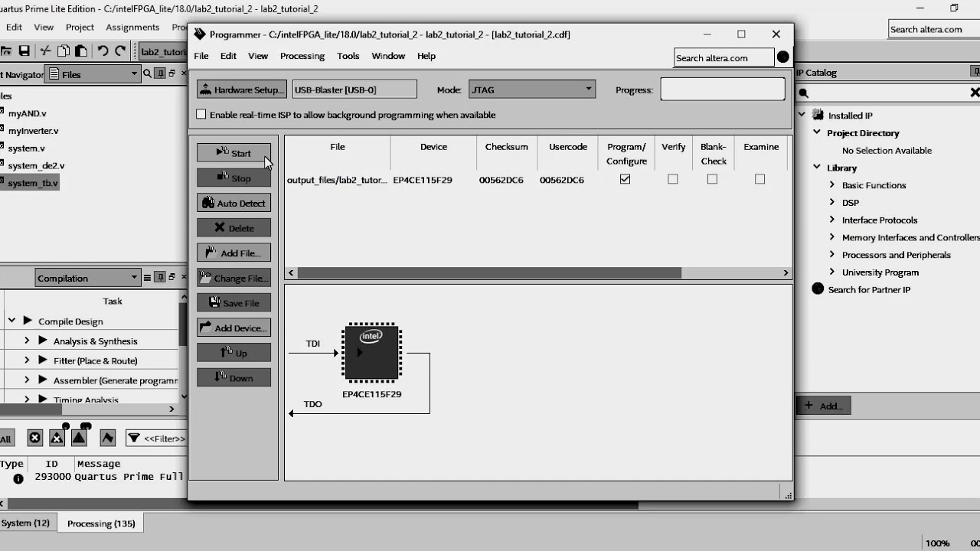Click the Save icon in Quartus toolbar
The height and width of the screenshot is (551, 980).
pyautogui.click(x=24, y=51)
